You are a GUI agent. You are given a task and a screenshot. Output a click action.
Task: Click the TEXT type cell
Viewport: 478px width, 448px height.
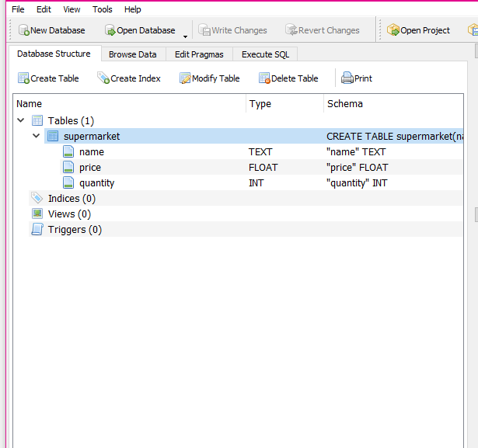click(260, 151)
